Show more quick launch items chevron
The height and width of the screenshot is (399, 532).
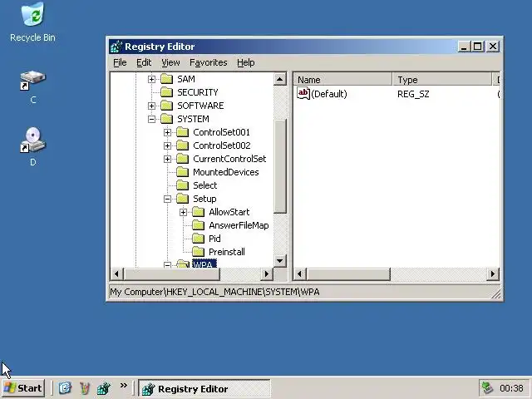click(124, 385)
